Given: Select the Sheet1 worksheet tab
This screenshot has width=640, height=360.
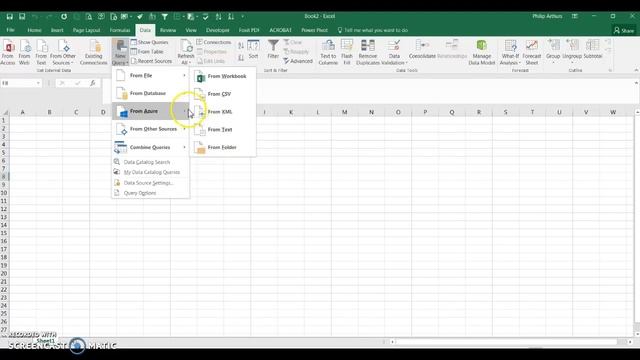Looking at the screenshot, I should [46, 340].
